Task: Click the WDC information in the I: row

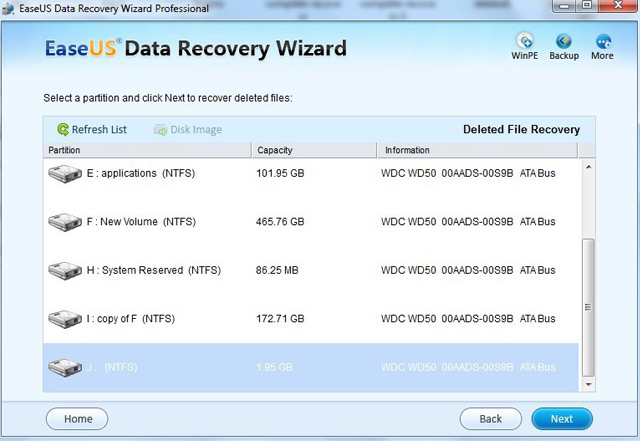Action: pos(468,319)
